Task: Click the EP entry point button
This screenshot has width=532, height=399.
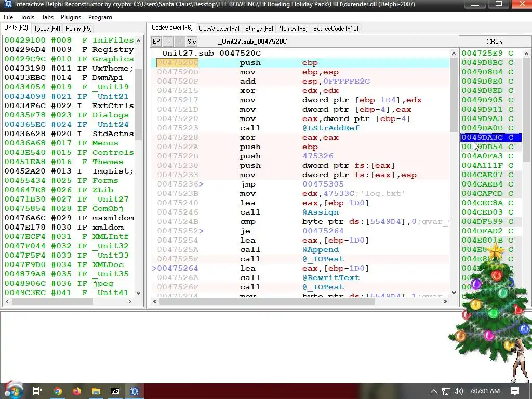Action: [156, 42]
